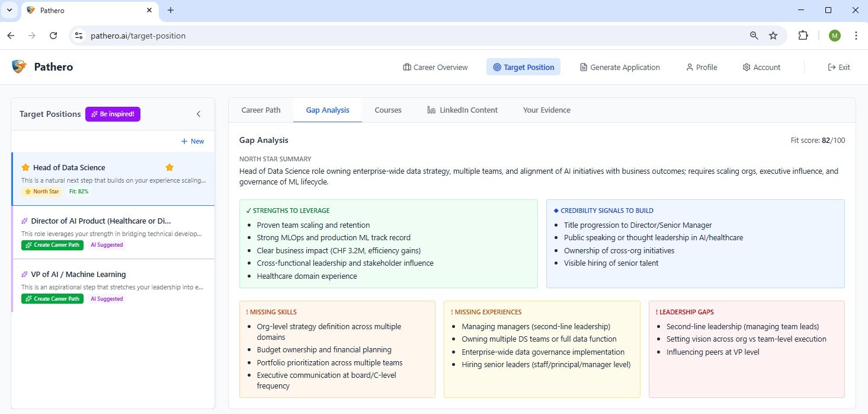Go to the Profile page
Image resolution: width=868 pixels, height=414 pixels.
click(701, 67)
